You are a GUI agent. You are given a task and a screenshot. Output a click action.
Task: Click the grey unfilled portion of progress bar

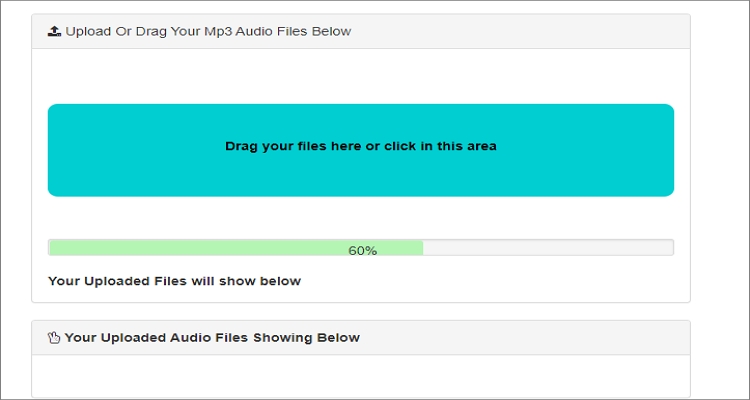click(x=548, y=248)
